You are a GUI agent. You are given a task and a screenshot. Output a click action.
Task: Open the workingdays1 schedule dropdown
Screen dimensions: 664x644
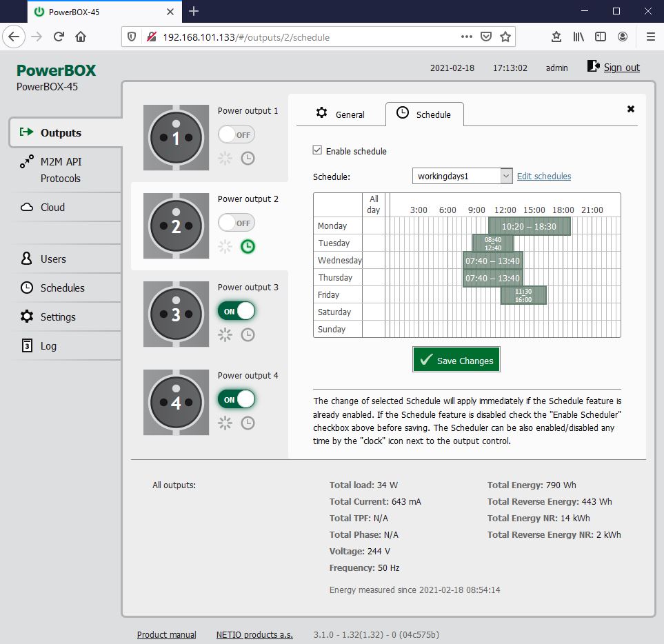(462, 176)
